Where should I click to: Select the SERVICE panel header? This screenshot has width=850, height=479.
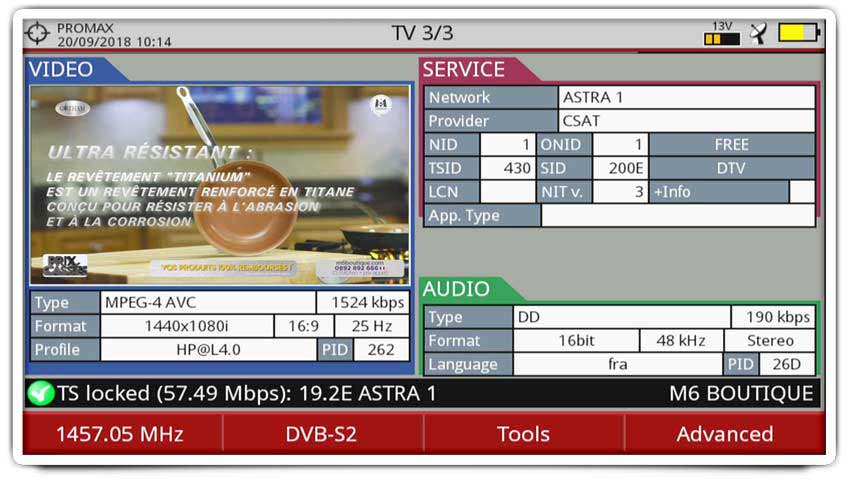point(464,70)
